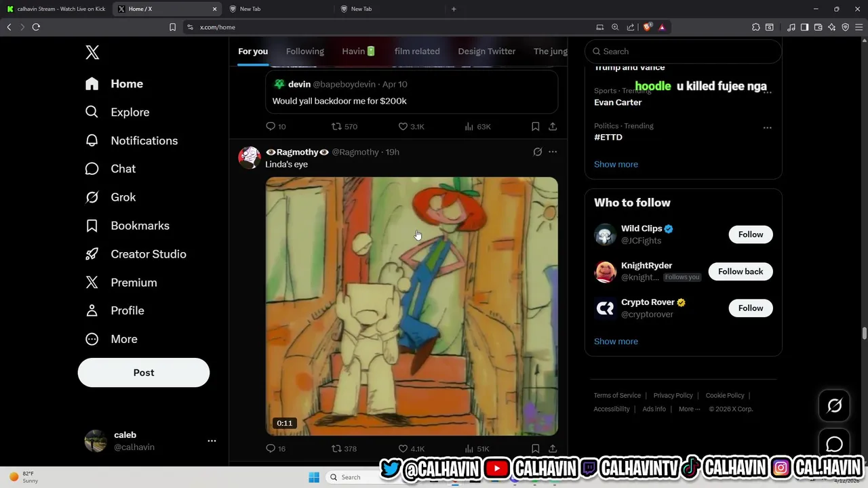Open Explore in the sidebar
Screen dimensions: 868x488
click(x=117, y=113)
